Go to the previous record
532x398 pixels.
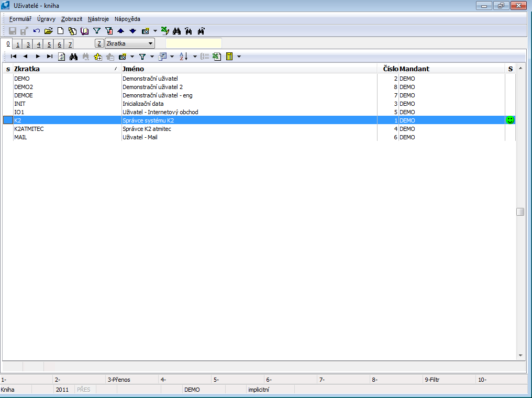(x=26, y=57)
